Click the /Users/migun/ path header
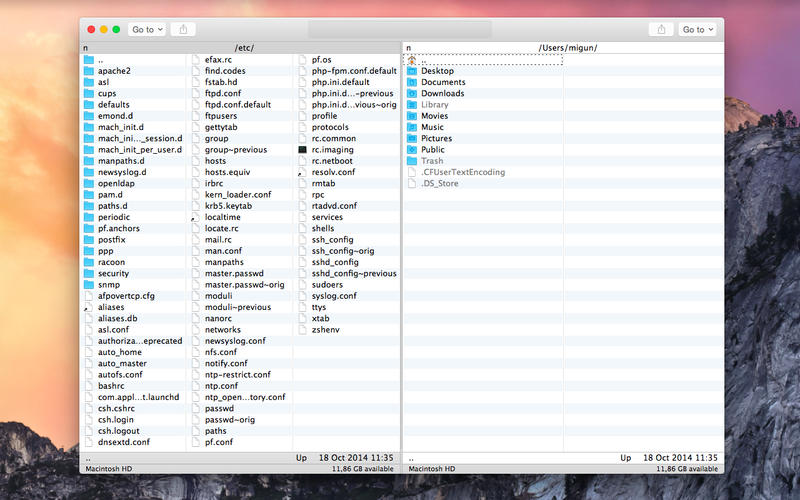 (568, 48)
